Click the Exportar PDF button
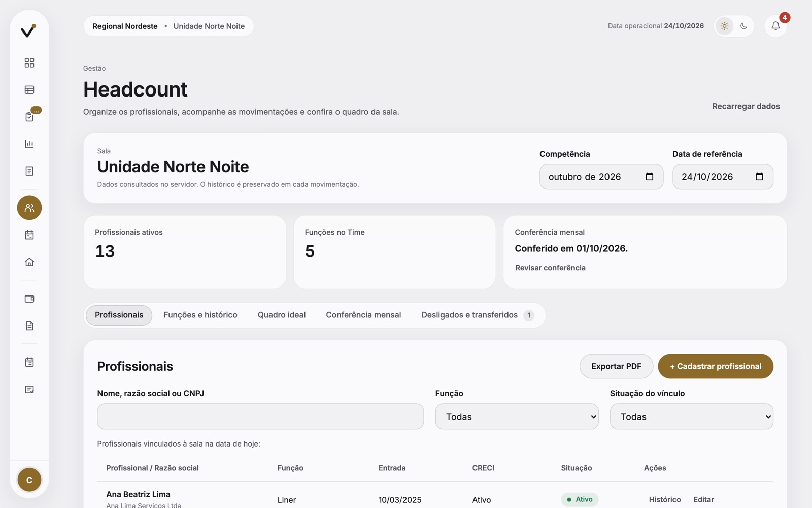Viewport: 812px width, 508px height. pos(616,366)
